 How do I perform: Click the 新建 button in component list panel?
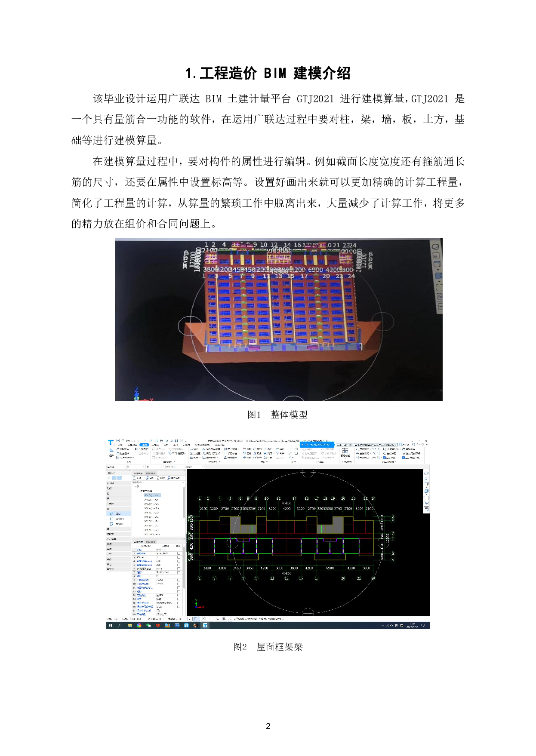point(138,478)
